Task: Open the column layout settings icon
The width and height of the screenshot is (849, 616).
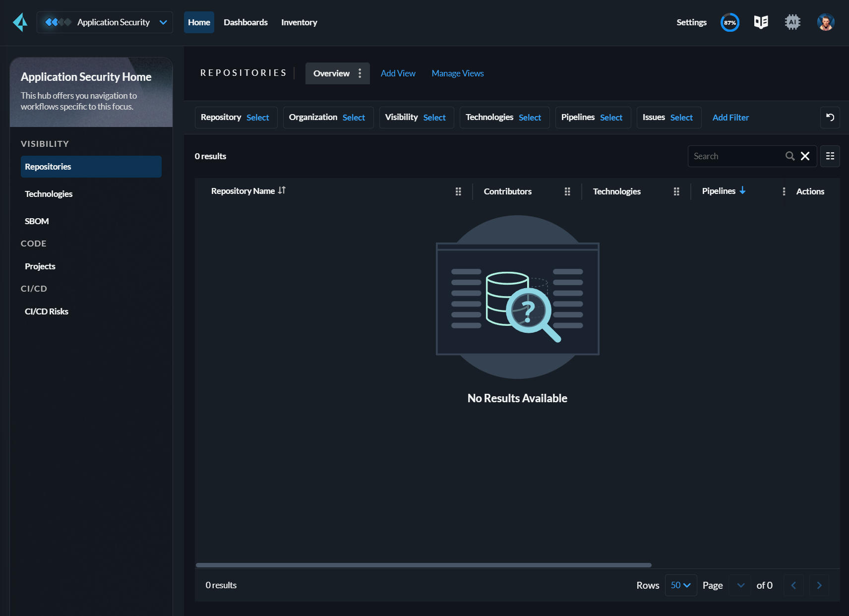Action: coord(830,156)
